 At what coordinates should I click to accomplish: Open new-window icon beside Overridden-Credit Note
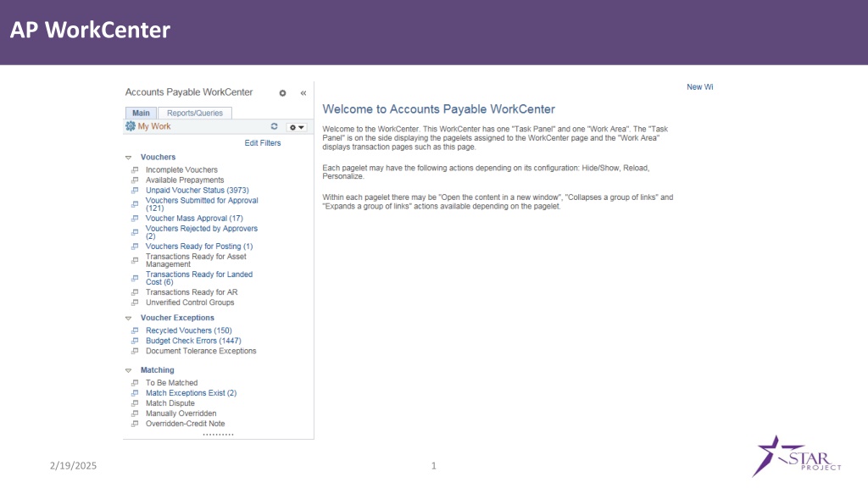point(135,424)
